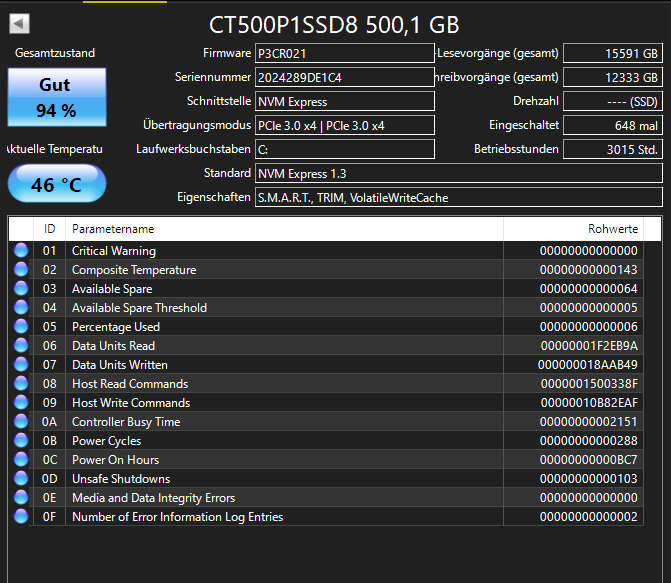Screen dimensions: 671x583
Task: Click status orb for Critical Warning row
Action: [x=21, y=250]
